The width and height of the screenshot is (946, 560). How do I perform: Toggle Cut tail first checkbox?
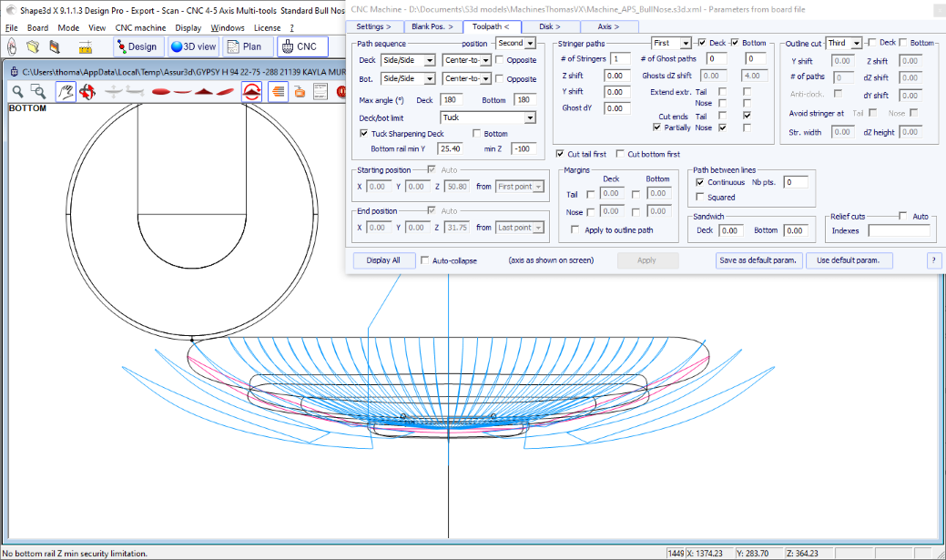[x=560, y=154]
